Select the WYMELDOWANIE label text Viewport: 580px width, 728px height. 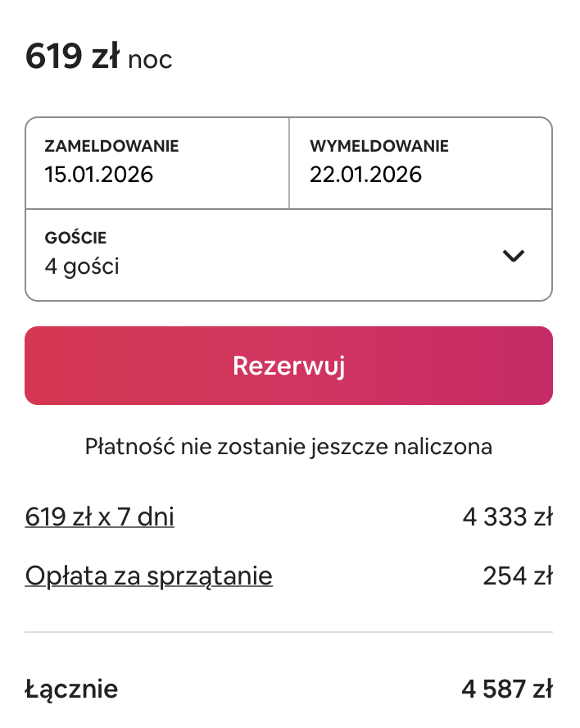379,146
